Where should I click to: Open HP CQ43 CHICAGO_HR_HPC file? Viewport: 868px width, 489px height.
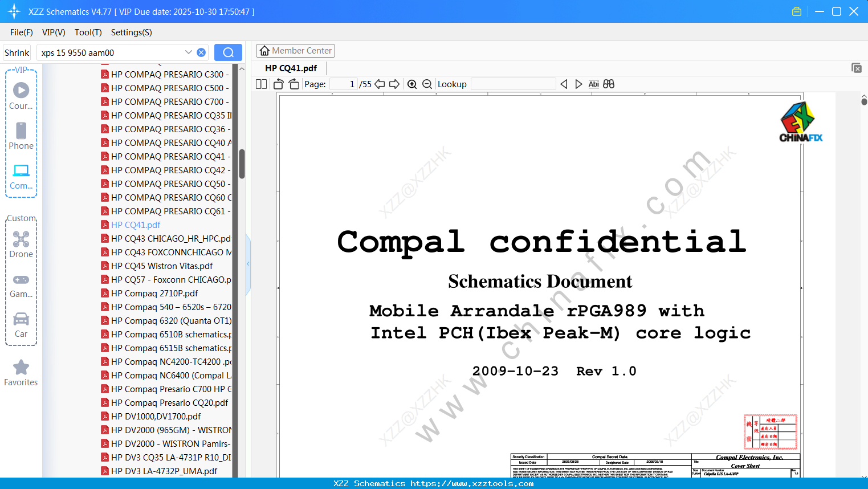(166, 238)
